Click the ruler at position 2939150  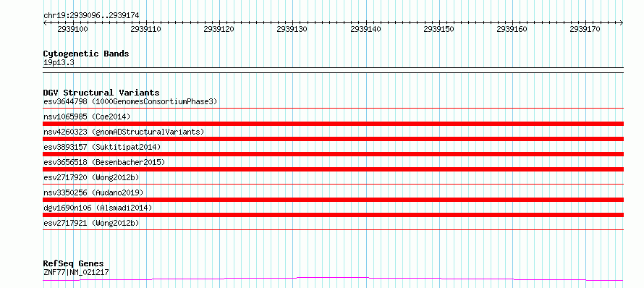tap(439, 29)
